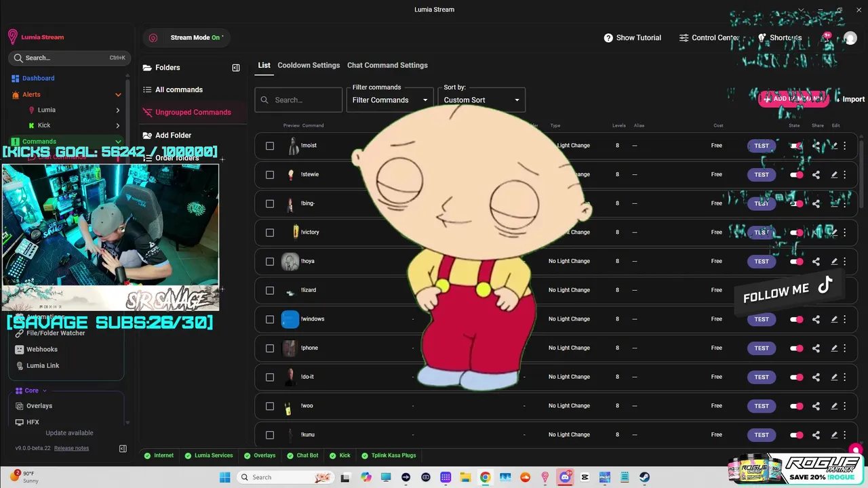868x488 pixels.
Task: Click Add Folder
Action: 167,135
